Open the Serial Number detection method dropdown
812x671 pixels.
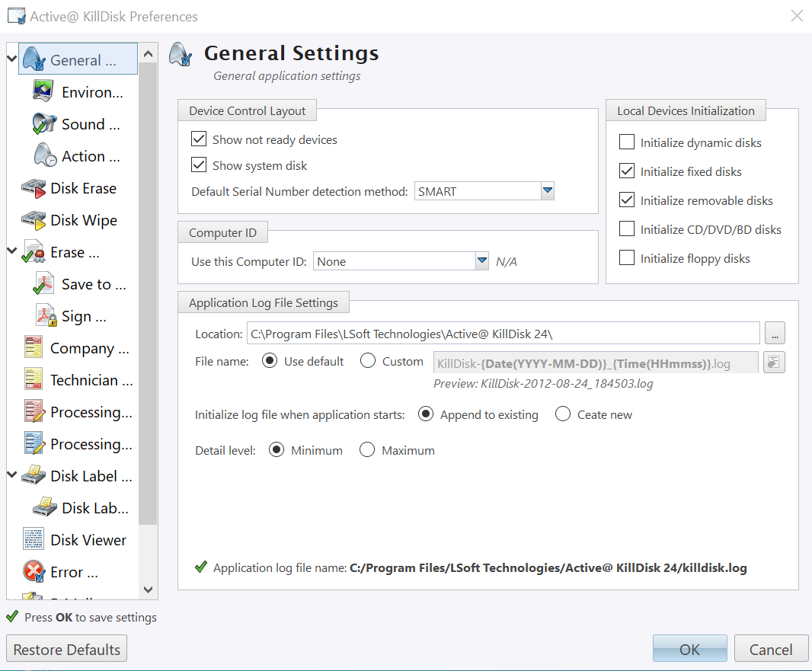[547, 191]
